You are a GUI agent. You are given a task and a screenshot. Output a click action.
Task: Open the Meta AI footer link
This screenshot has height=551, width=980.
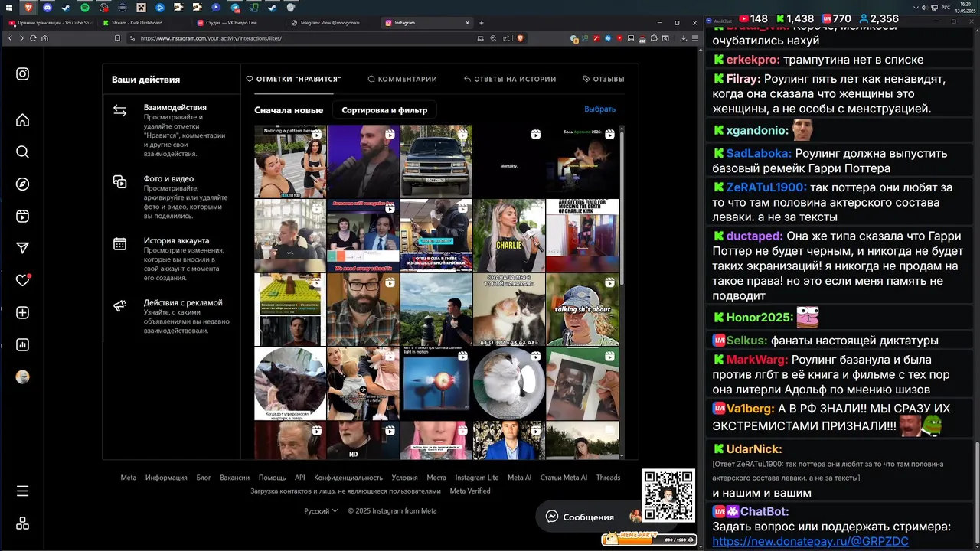pos(519,478)
